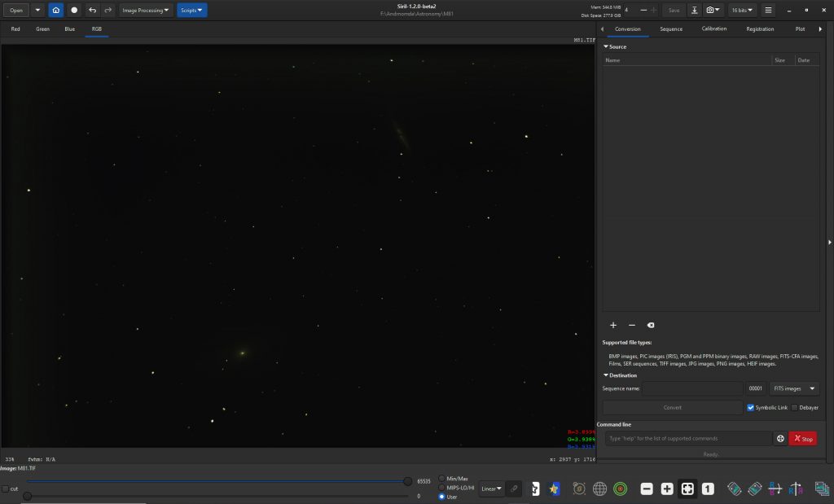
Task: Add files to source list with plus
Action: click(x=613, y=325)
